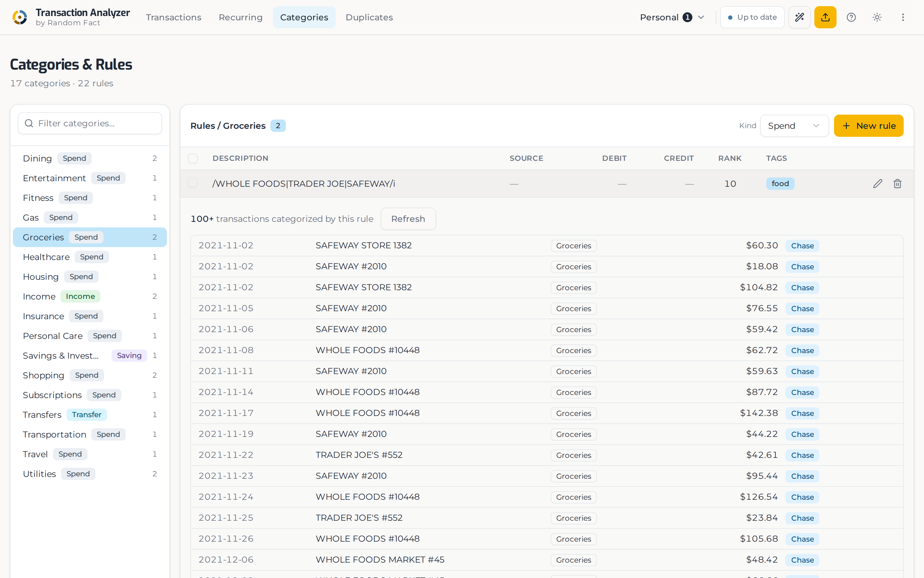Screen dimensions: 924x578
Task: Select the Income category
Action: tap(90, 296)
